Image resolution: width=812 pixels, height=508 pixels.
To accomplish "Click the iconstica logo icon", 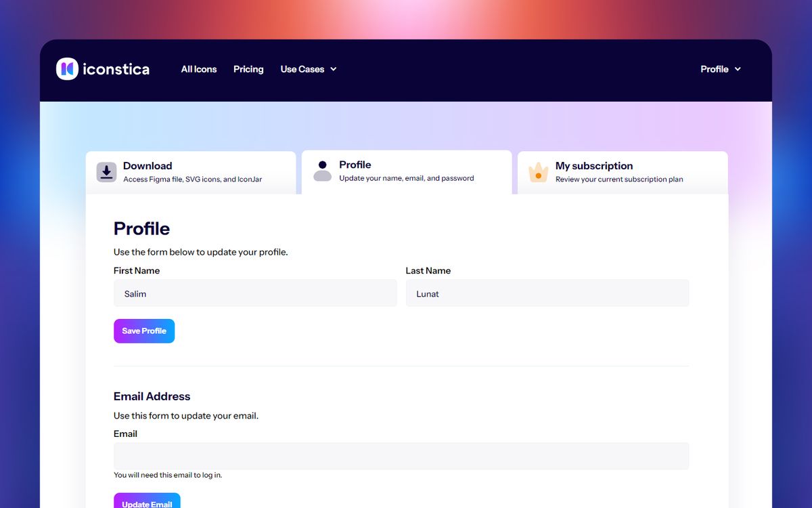I will (x=67, y=68).
